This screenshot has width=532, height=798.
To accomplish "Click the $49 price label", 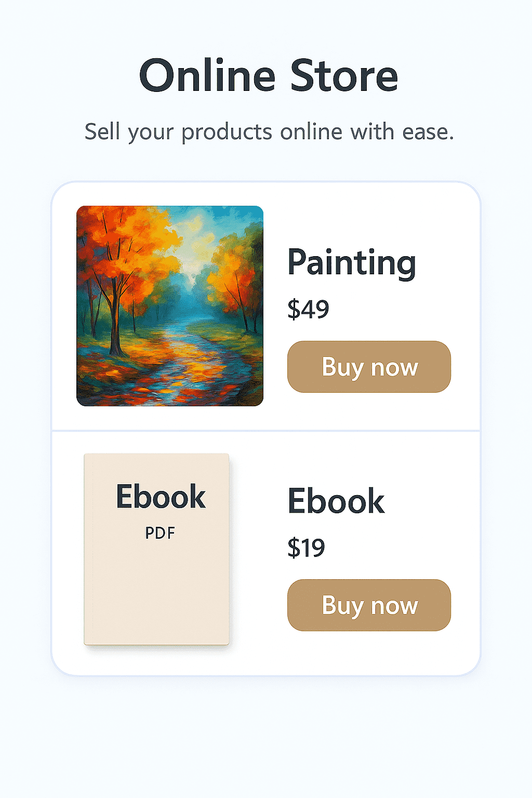I will coord(309,308).
